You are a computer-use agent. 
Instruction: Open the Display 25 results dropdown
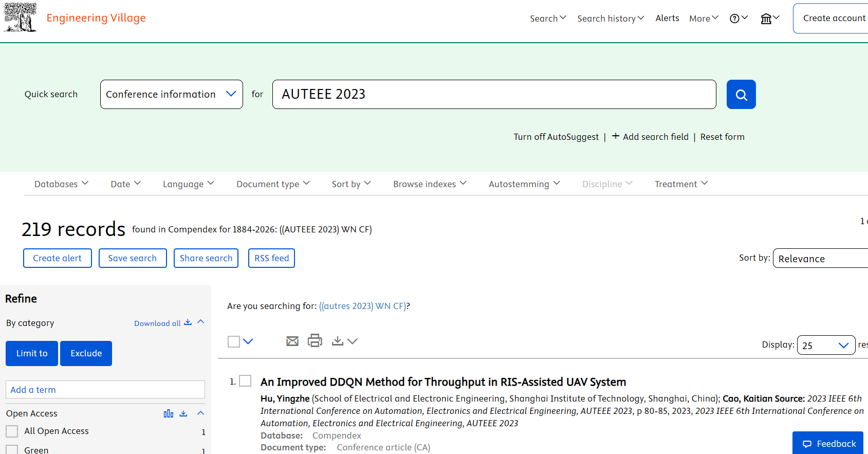(826, 345)
